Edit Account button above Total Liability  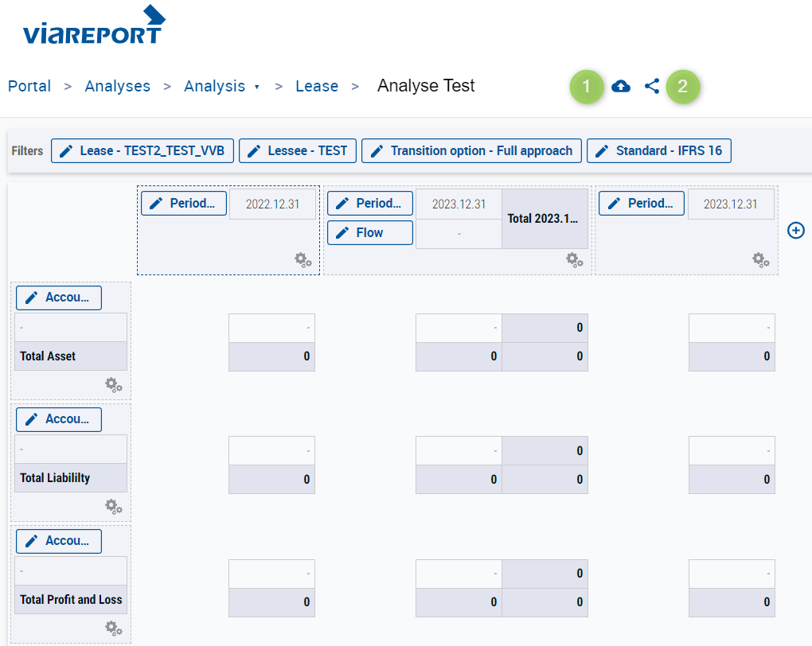click(59, 419)
